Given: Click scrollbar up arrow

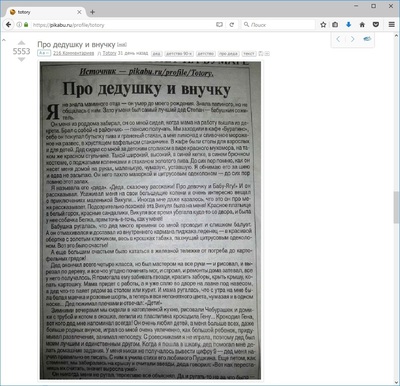Looking at the screenshot, I should point(396,35).
